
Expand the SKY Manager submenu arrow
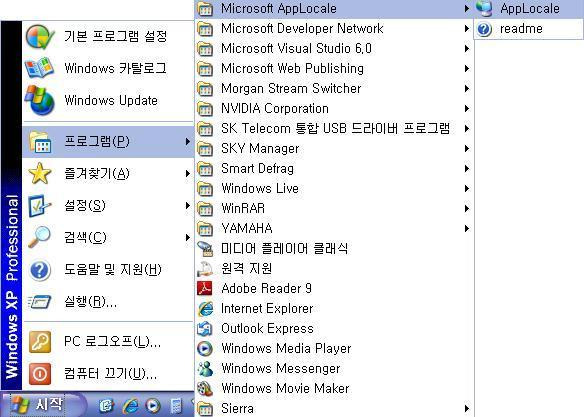pos(466,149)
